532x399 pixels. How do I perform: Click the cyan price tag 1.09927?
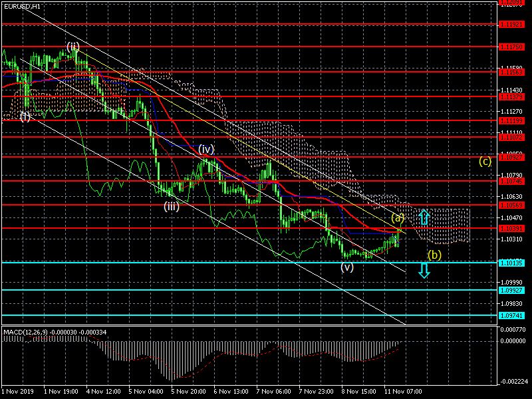(x=511, y=291)
